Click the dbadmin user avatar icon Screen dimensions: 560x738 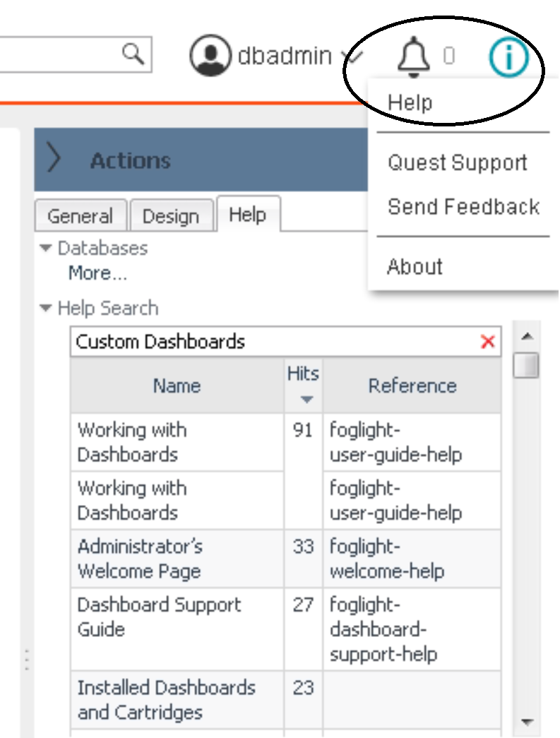210,55
